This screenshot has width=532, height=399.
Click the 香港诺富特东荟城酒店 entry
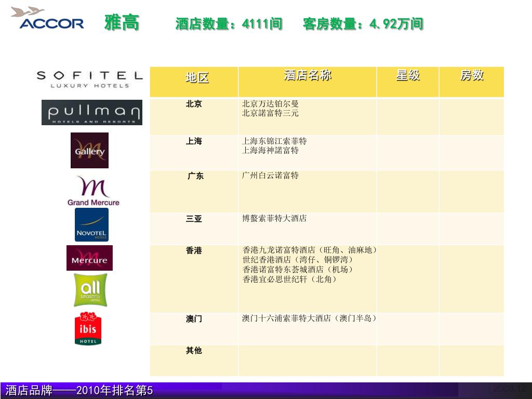tap(299, 270)
